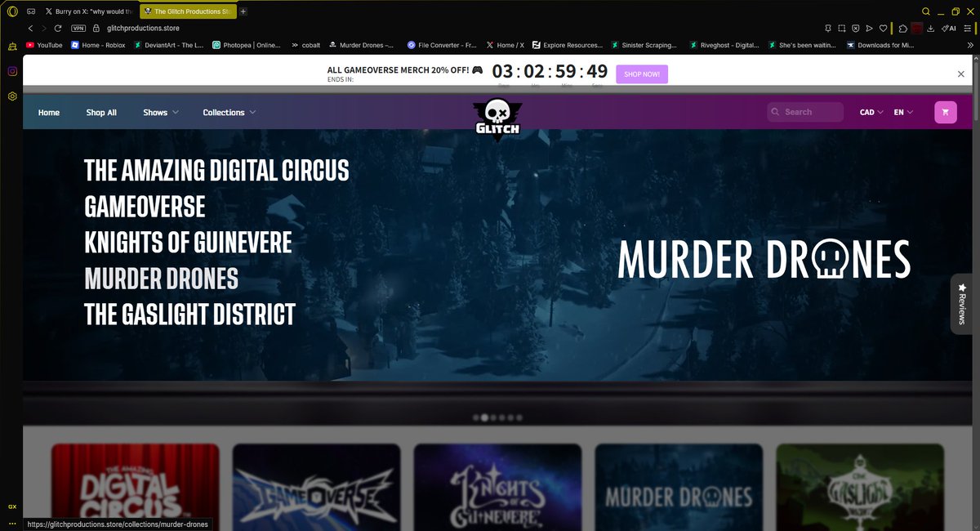The height and width of the screenshot is (531, 980).
Task: Open the cobalt bookmark
Action: [305, 45]
